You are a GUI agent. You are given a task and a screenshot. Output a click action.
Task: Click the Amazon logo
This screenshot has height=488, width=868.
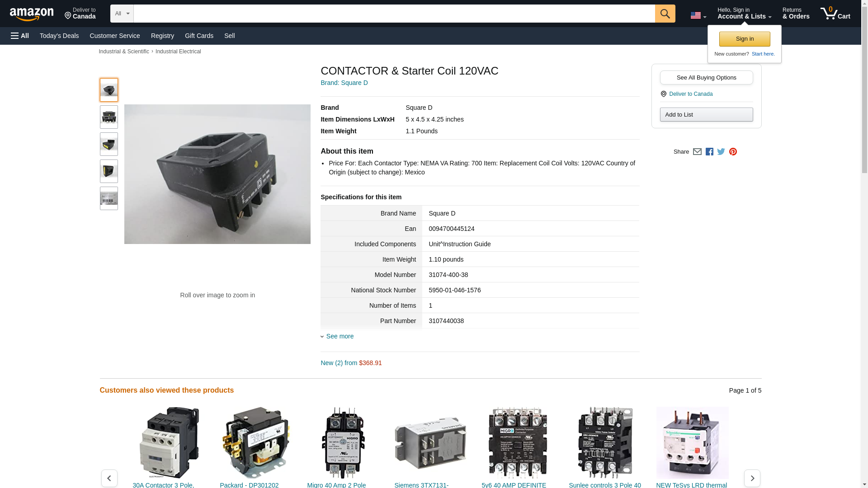(32, 14)
